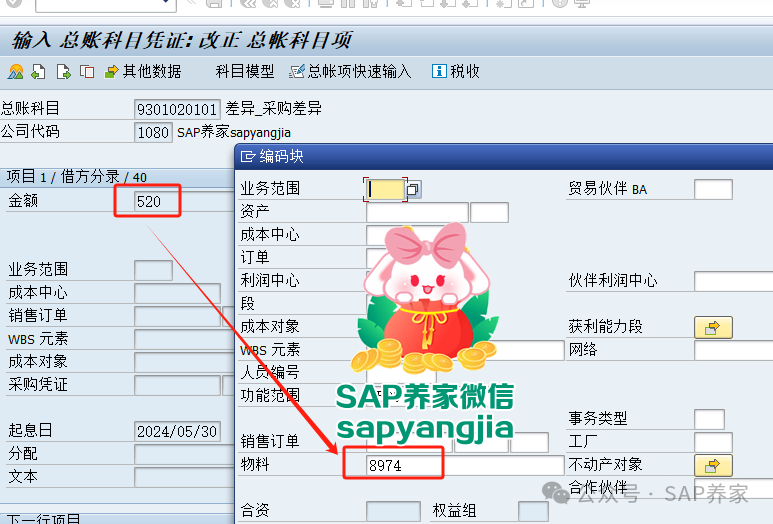The image size is (773, 524).
Task: Focus the 分配 assignment field
Action: [x=184, y=454]
